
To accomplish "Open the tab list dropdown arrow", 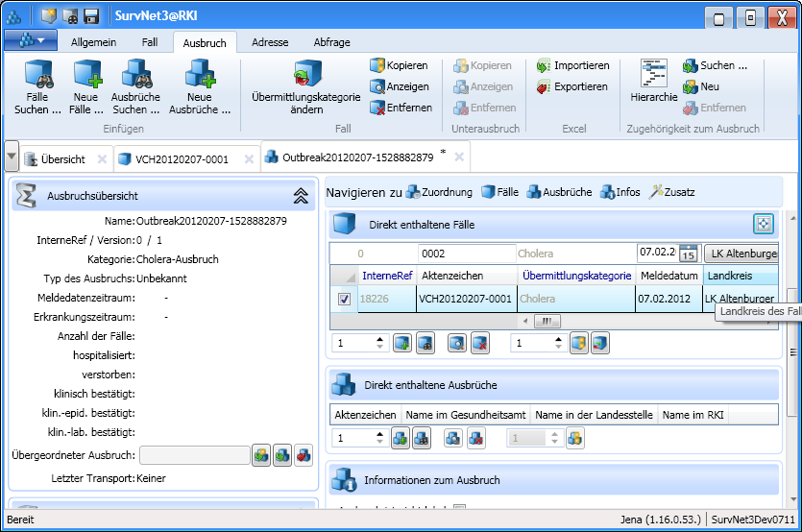I will (11, 157).
